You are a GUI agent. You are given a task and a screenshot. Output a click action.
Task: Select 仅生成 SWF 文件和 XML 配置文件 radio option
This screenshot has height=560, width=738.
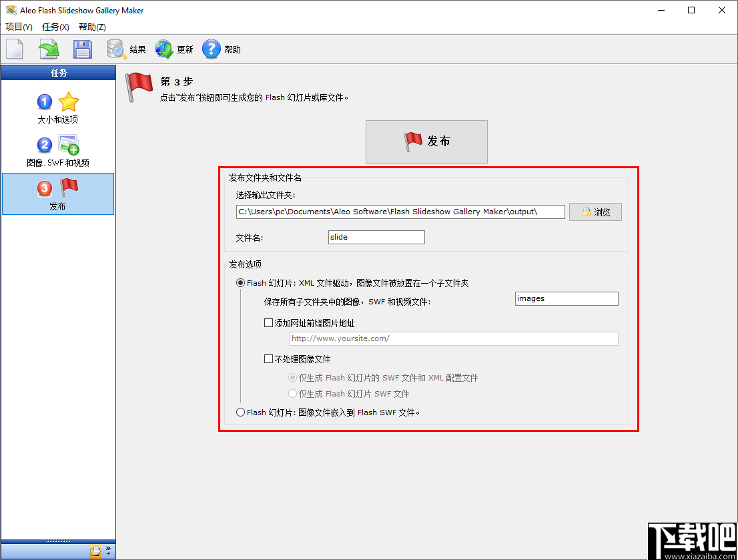pos(293,378)
